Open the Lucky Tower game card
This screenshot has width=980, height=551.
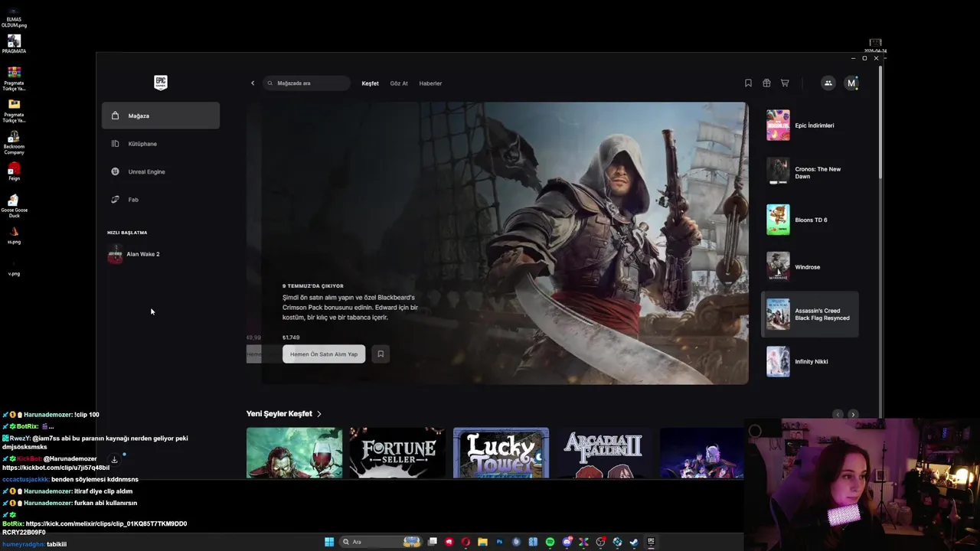(x=501, y=453)
